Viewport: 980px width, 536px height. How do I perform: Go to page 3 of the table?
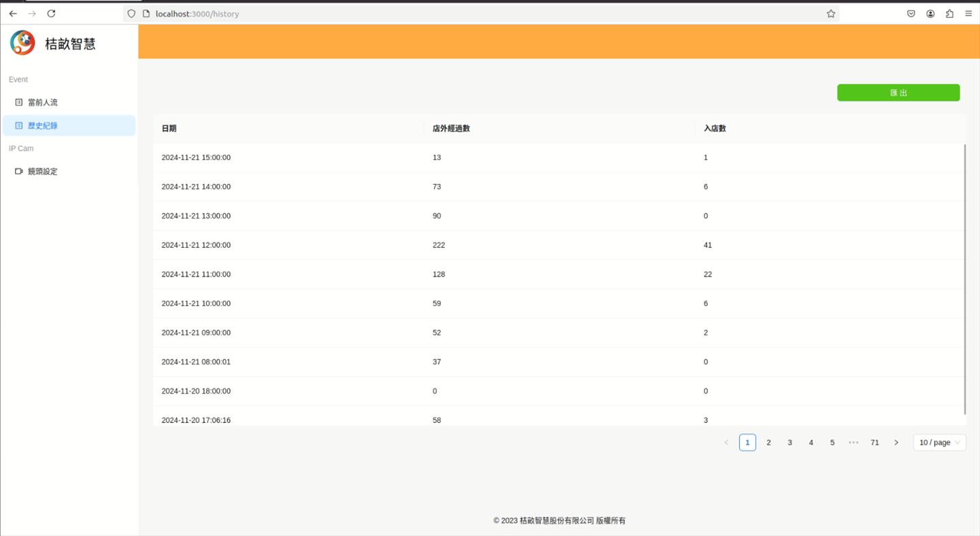click(789, 443)
